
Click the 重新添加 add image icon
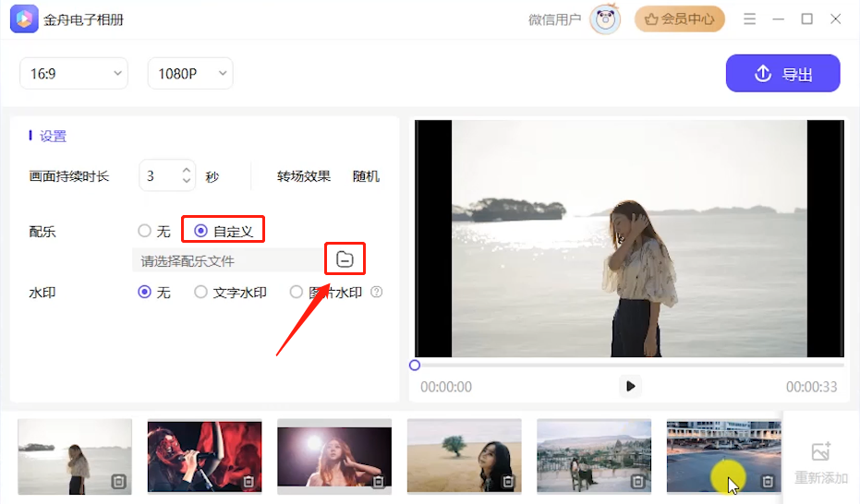point(821,452)
